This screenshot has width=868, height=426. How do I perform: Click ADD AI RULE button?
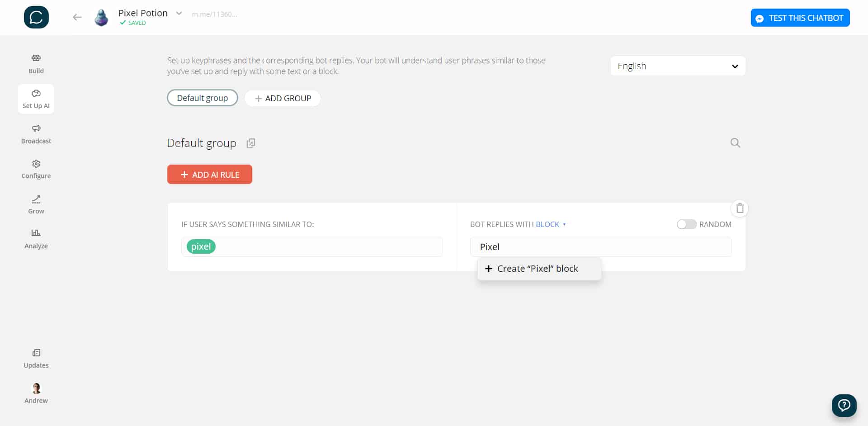(210, 175)
